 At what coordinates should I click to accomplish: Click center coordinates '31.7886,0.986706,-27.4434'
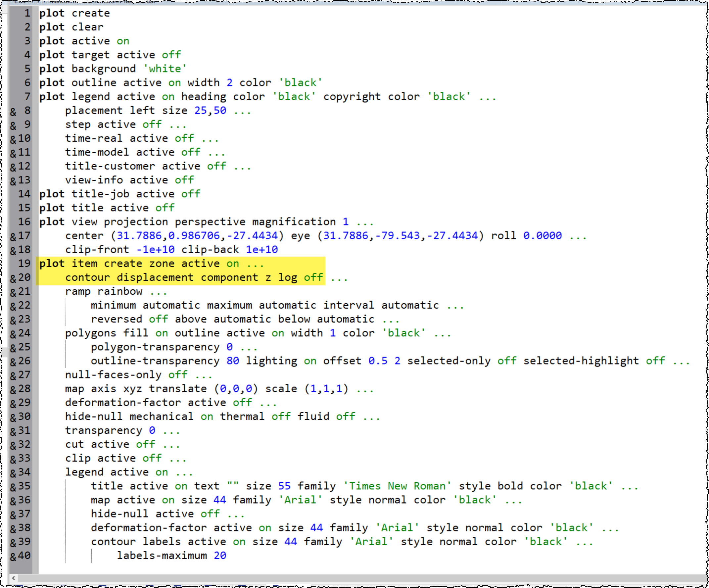click(x=197, y=235)
